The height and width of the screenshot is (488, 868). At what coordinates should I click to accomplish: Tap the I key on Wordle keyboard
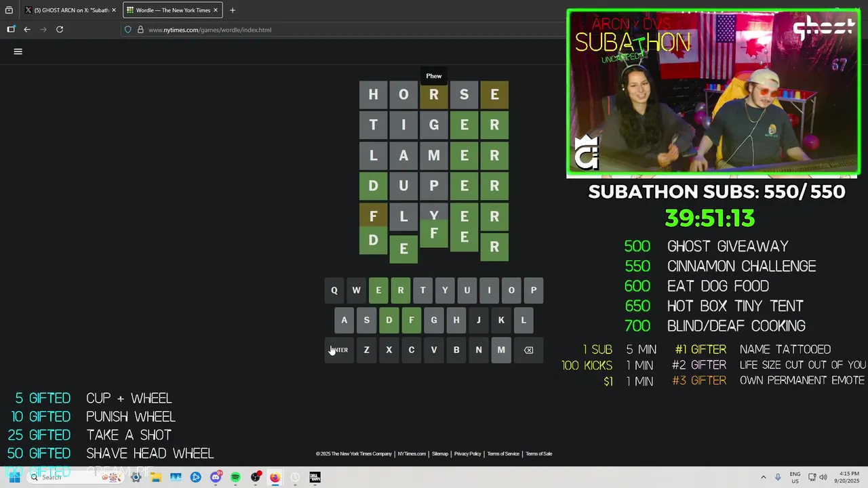click(489, 290)
